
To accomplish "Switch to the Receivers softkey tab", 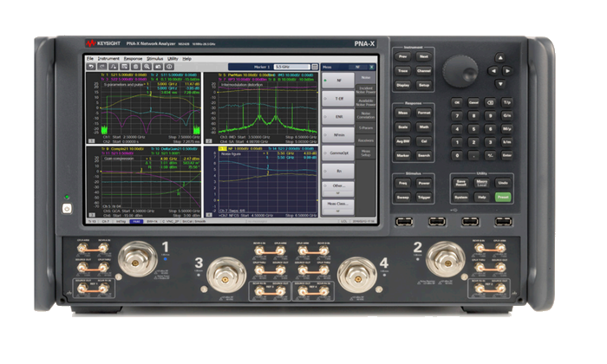I will coord(365,140).
